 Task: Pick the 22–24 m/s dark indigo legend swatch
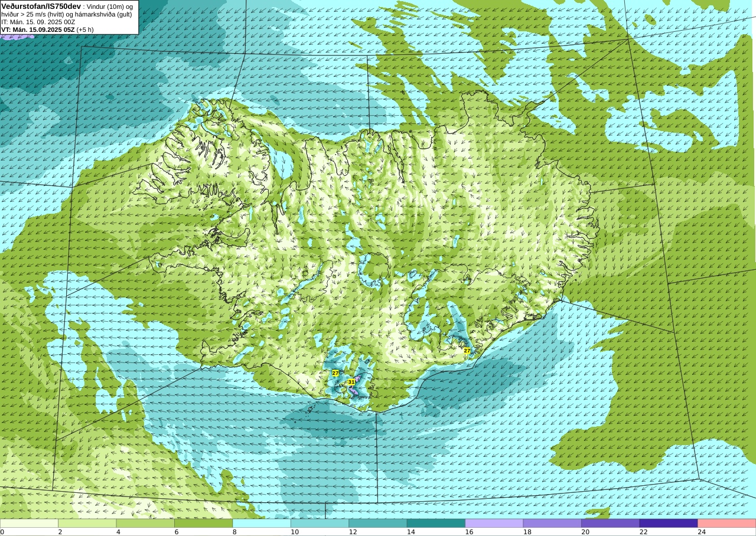pyautogui.click(x=669, y=523)
